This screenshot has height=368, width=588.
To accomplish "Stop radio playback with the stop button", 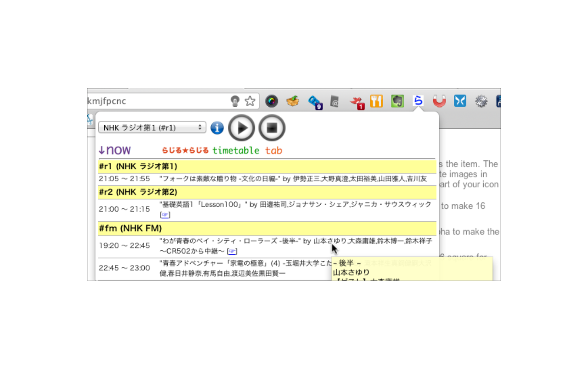I will pos(272,127).
